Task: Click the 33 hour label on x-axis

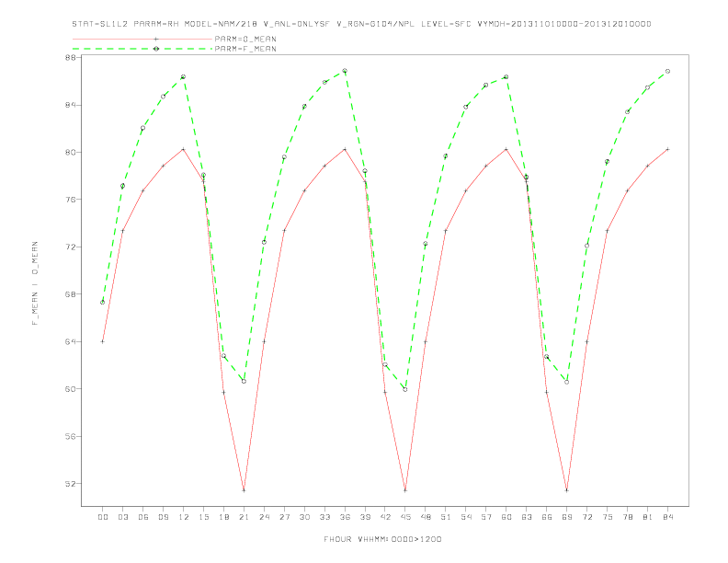Action: click(x=324, y=517)
